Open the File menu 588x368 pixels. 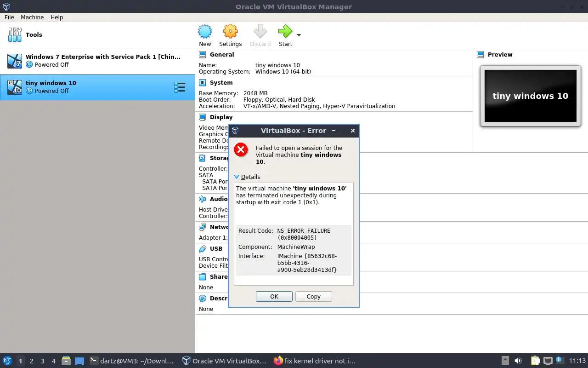pos(9,17)
